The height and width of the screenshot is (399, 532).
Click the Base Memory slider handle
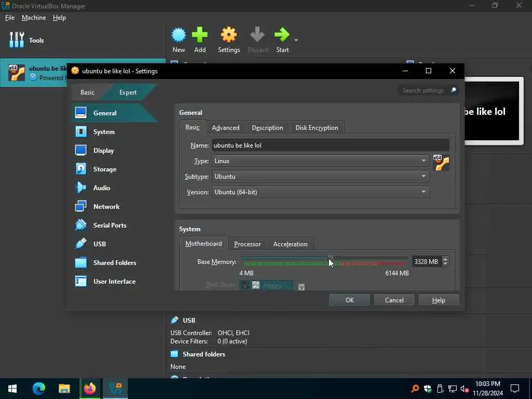point(330,260)
